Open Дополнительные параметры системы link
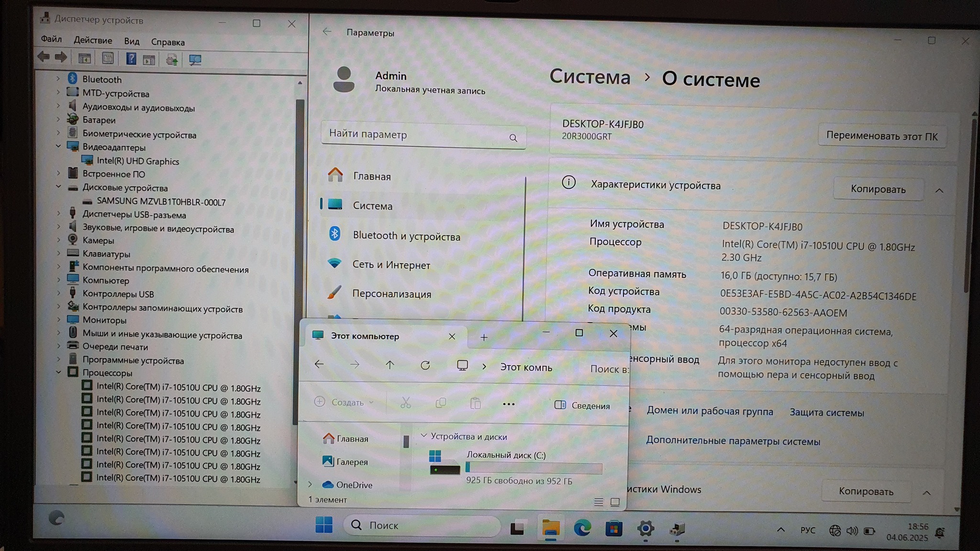 733,441
